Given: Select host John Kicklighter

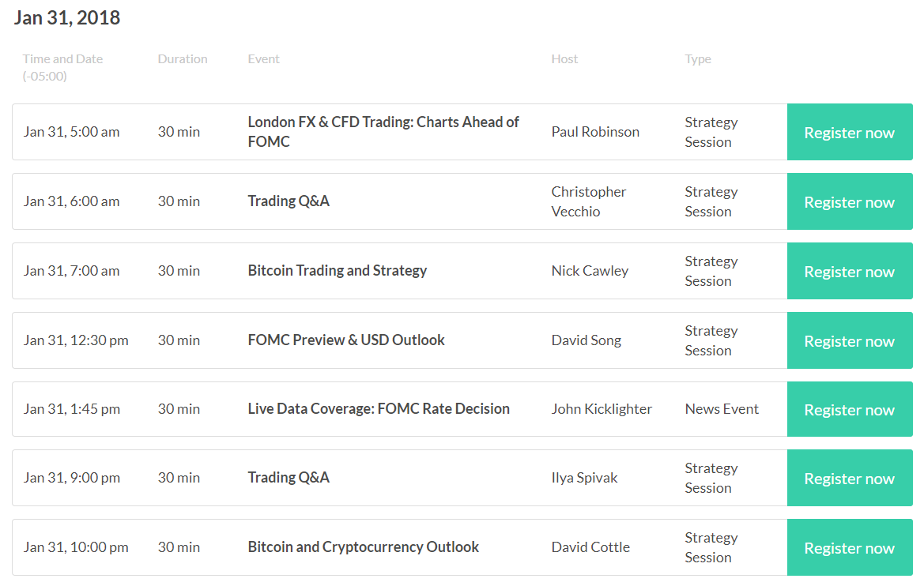Looking at the screenshot, I should (602, 409).
